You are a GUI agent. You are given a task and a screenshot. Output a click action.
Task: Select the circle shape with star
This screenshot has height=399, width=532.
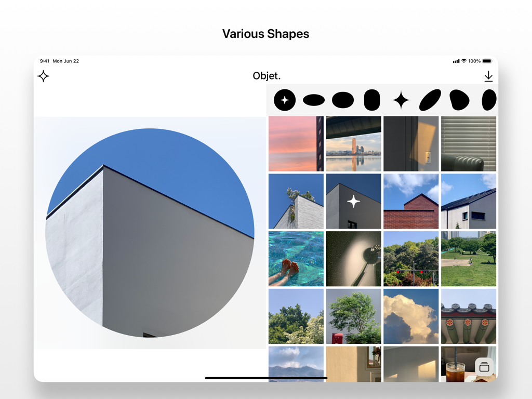(x=285, y=100)
